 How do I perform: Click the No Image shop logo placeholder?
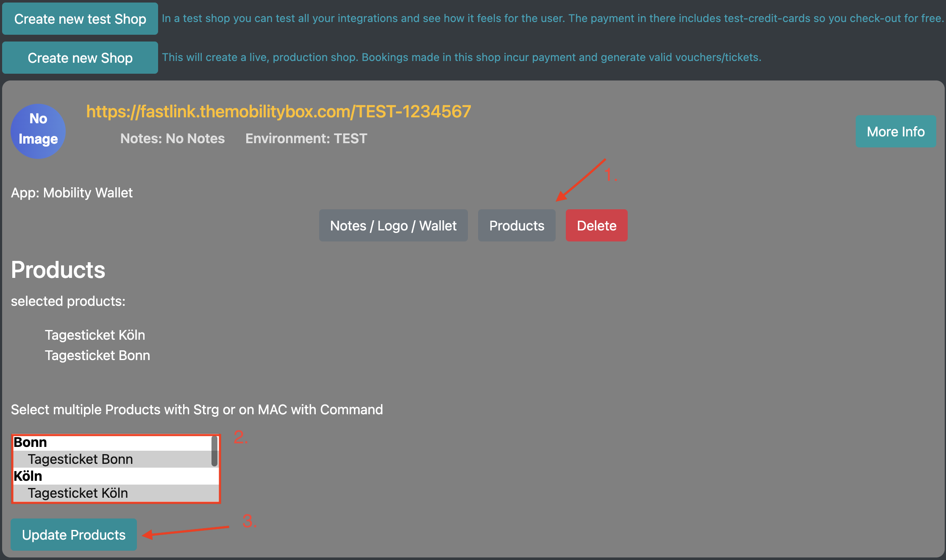38,131
